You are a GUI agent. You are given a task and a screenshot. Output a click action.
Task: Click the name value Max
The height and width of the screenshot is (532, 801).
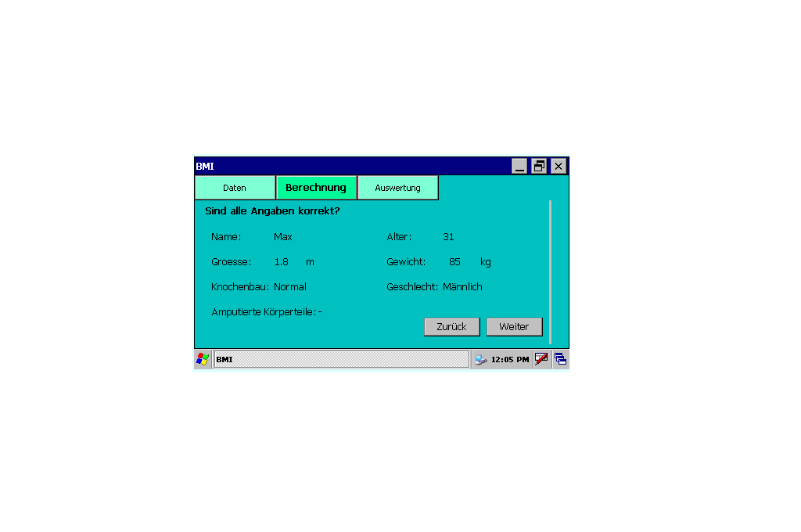(282, 237)
